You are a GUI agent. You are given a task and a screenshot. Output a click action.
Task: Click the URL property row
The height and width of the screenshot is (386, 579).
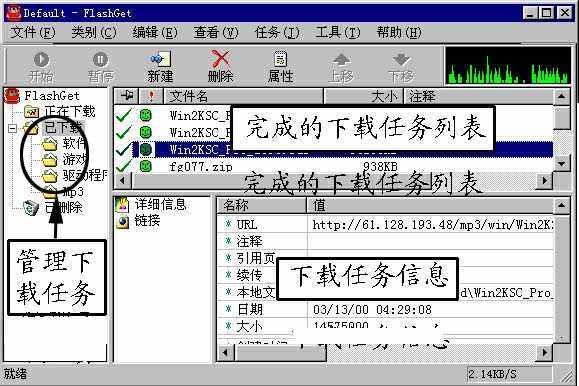point(386,225)
